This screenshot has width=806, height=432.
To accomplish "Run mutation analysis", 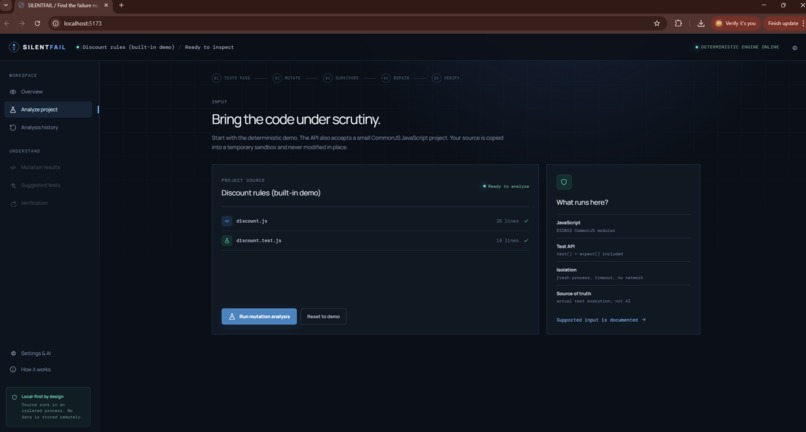I will click(x=259, y=316).
